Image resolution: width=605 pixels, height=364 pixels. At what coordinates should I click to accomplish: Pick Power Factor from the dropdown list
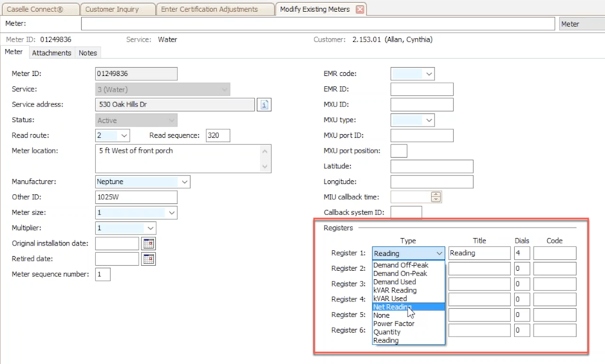[x=394, y=324]
